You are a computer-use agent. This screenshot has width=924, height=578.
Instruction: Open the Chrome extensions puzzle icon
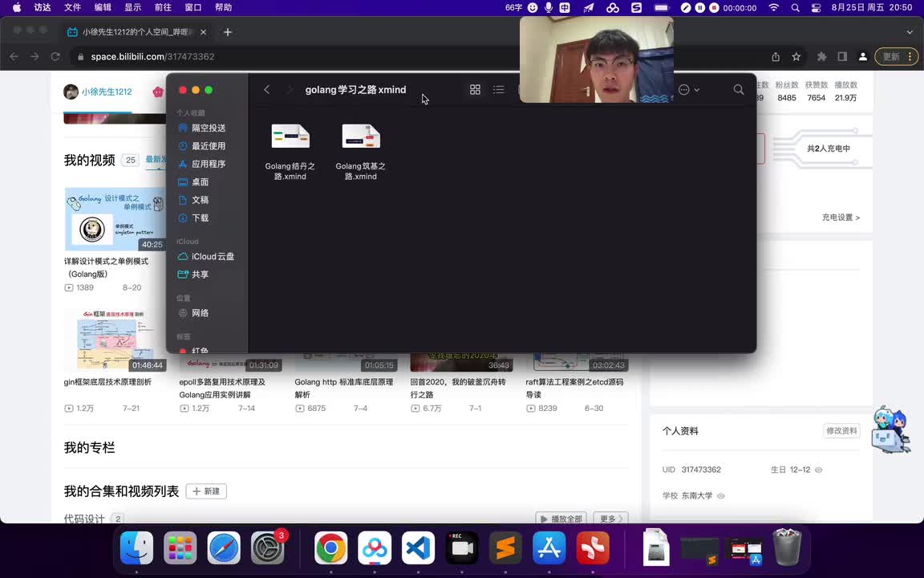(821, 57)
